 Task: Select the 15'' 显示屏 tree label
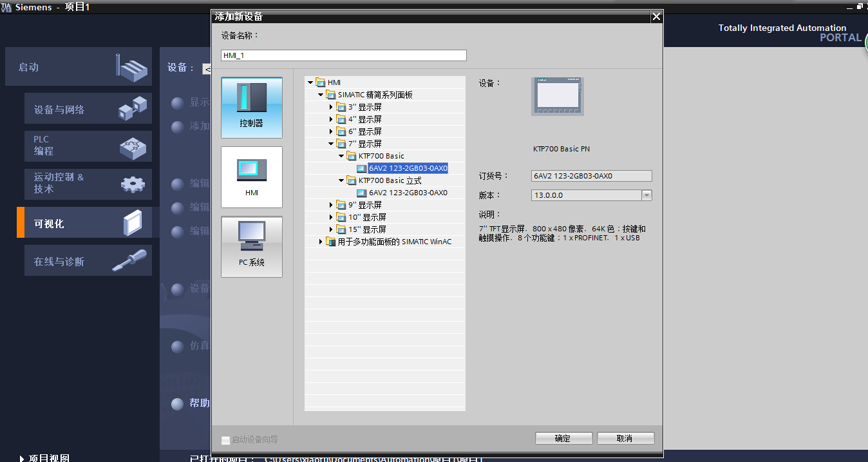(x=367, y=229)
